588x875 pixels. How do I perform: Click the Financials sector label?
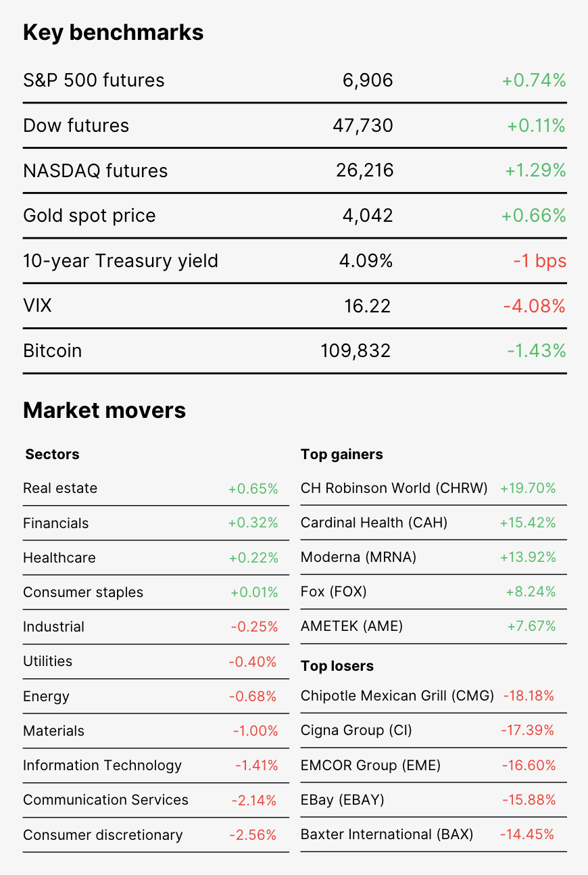tap(56, 523)
